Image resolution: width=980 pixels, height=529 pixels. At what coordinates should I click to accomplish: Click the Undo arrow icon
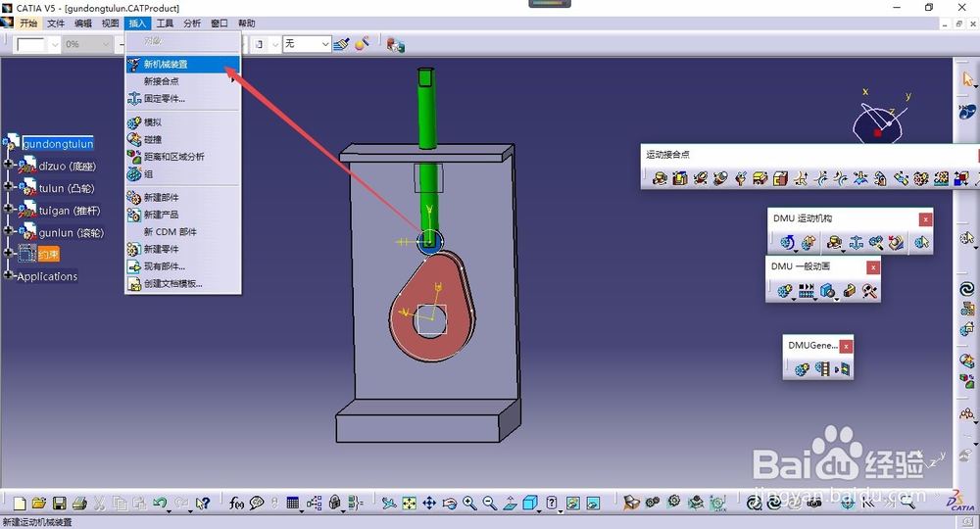[160, 503]
